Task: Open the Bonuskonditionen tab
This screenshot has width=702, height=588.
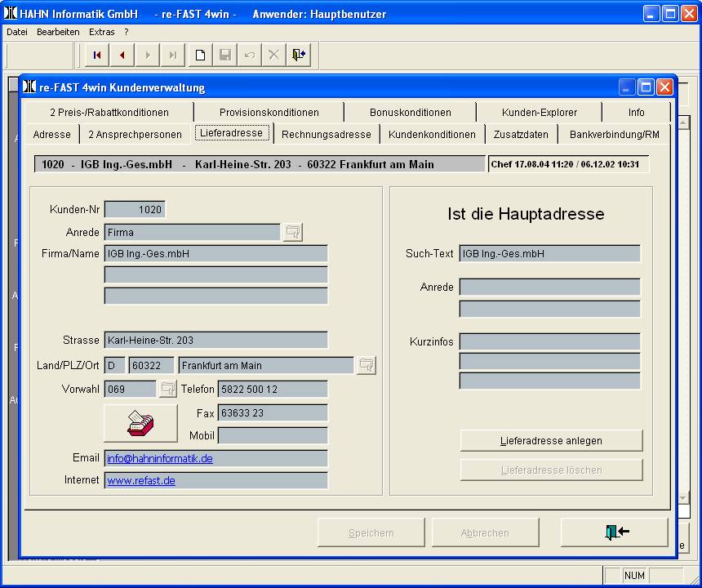Action: 410,113
